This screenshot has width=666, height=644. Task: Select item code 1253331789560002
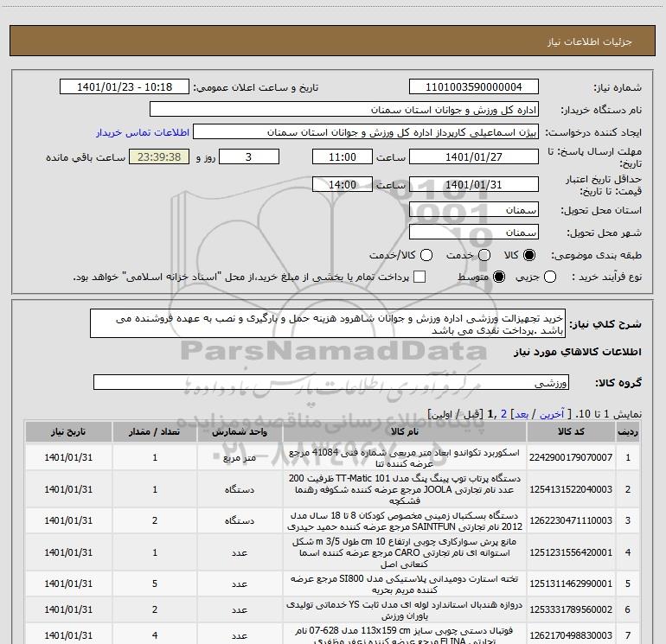coord(571,609)
